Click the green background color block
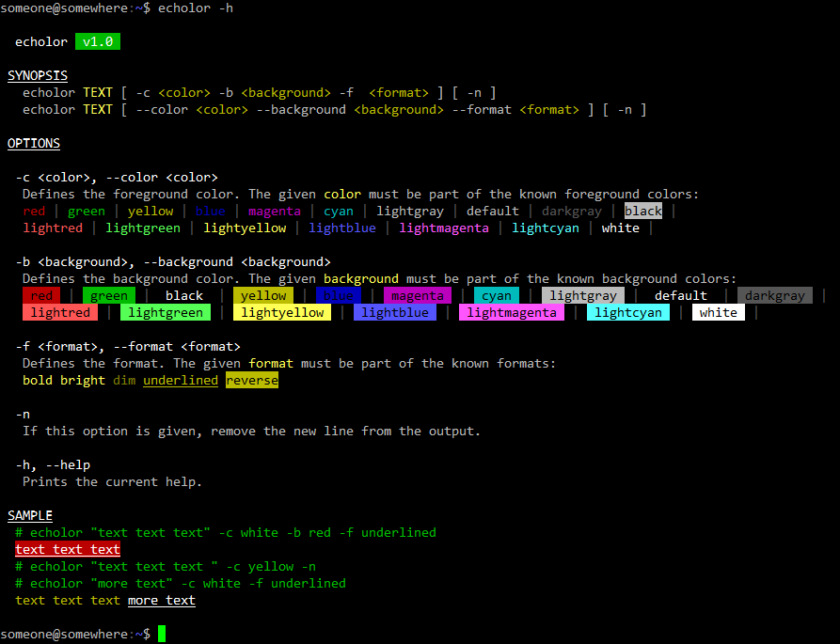The image size is (840, 644). pyautogui.click(x=109, y=295)
